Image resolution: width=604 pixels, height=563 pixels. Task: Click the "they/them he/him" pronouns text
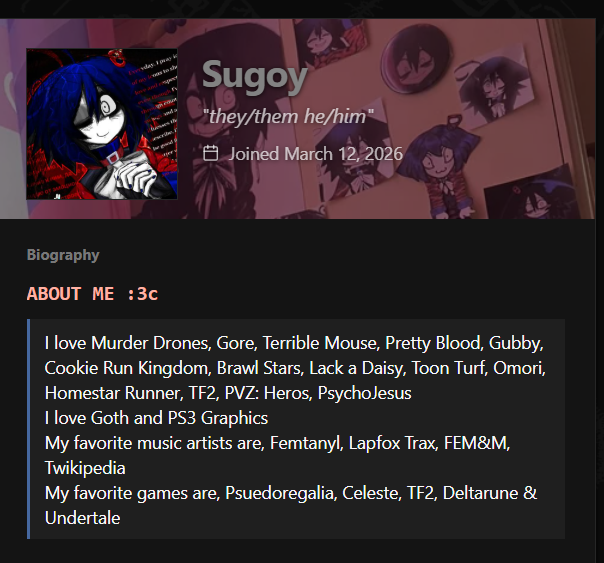288,116
